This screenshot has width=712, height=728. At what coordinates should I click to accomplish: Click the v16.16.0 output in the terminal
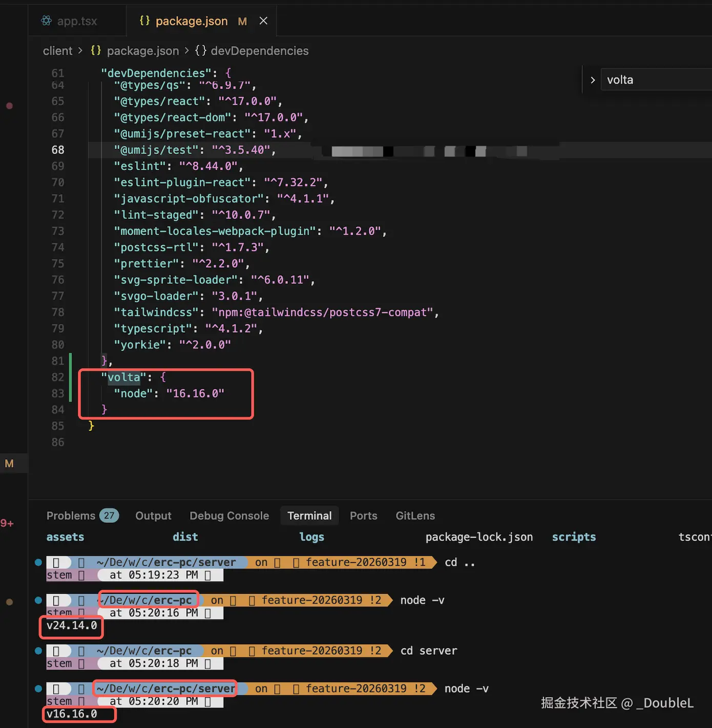point(72,714)
